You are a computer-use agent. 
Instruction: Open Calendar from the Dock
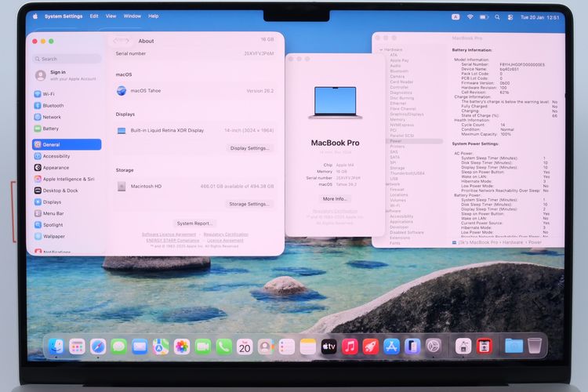pos(245,347)
